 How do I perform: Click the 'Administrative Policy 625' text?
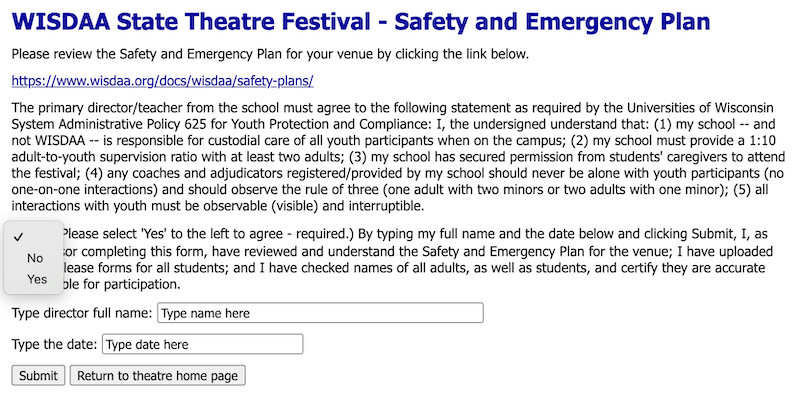pyautogui.click(x=121, y=124)
